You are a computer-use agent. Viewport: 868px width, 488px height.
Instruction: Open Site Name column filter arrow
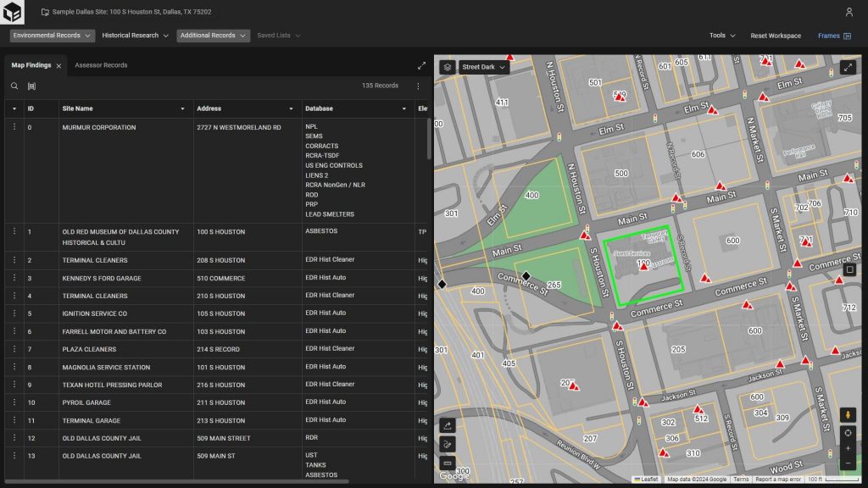(183, 109)
